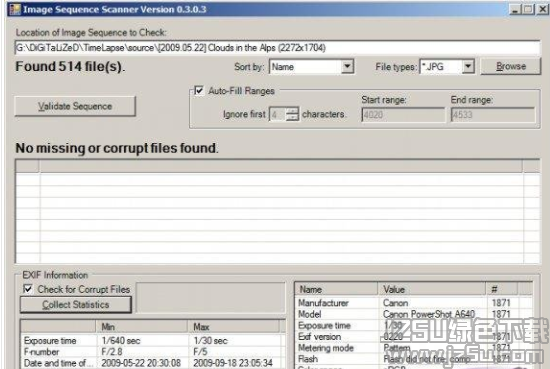Select the Flash row in EXIF list
Screen dimensions: 550x369
pyautogui.click(x=414, y=359)
